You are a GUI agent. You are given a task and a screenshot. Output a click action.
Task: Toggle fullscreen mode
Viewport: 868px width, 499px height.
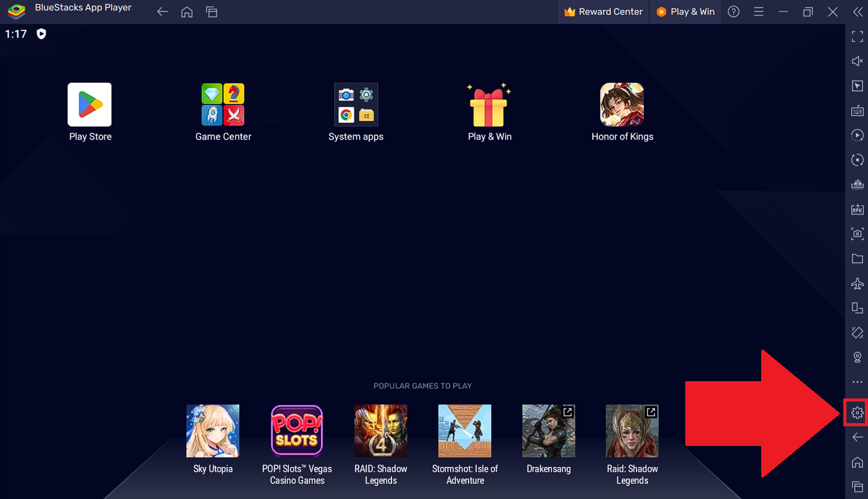(x=857, y=36)
